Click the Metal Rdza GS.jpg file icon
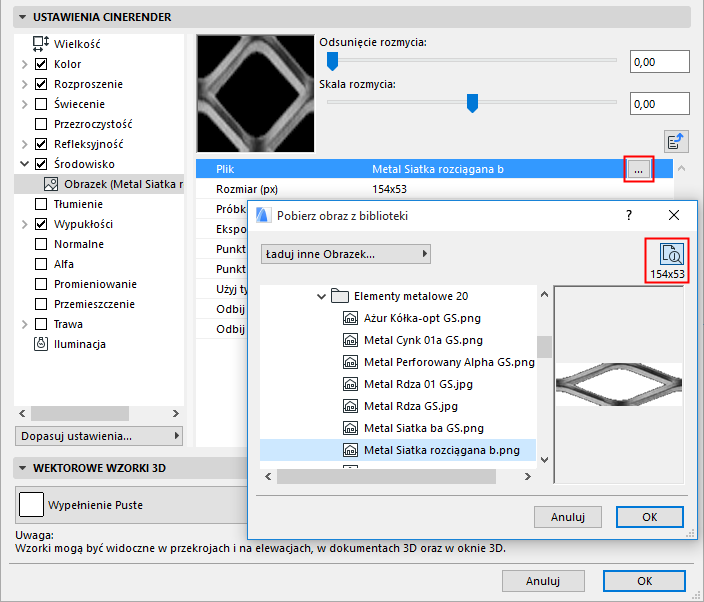The height and width of the screenshot is (602, 704). pos(350,406)
